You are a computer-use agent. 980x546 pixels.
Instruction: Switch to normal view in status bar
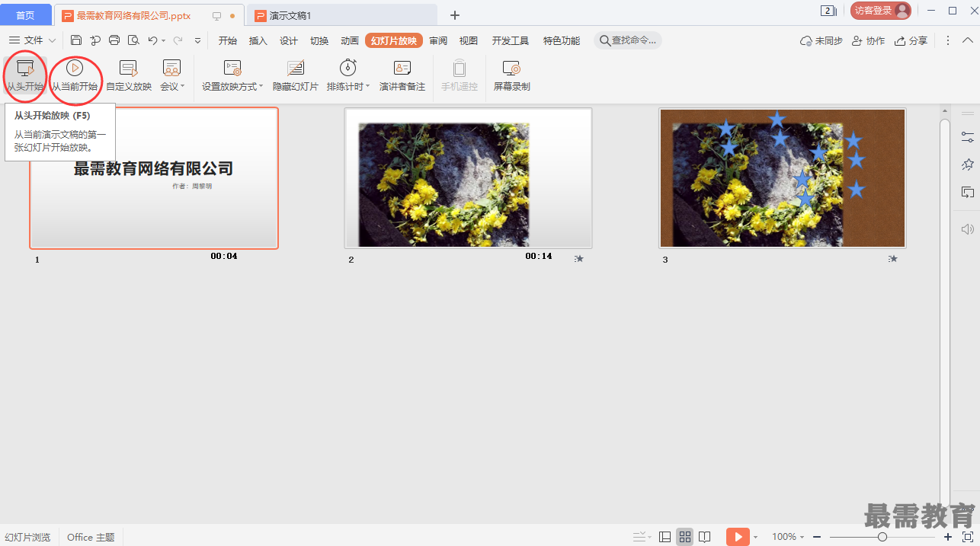coord(665,537)
